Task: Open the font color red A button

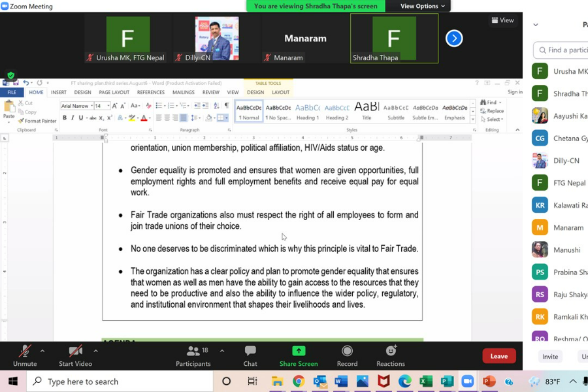Action: click(144, 118)
